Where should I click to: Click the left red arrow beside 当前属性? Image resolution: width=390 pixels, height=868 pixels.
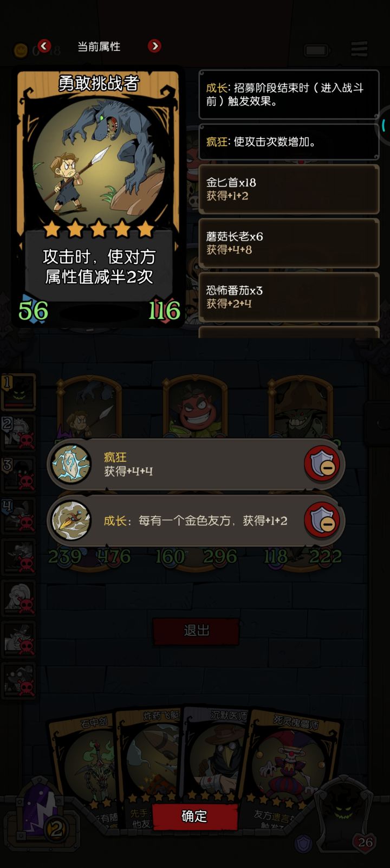(x=44, y=46)
